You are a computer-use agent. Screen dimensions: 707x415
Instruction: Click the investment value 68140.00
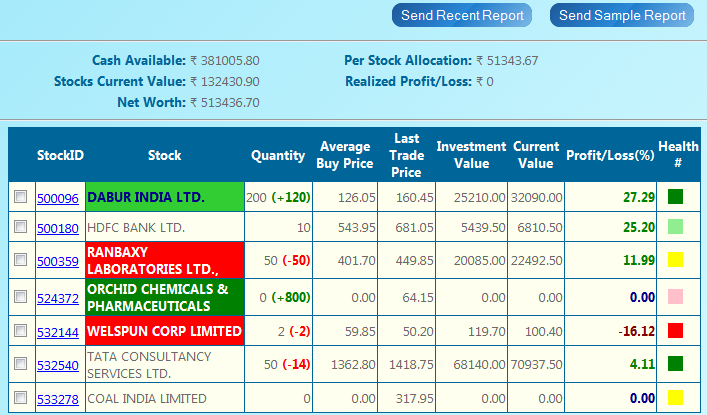(x=479, y=364)
